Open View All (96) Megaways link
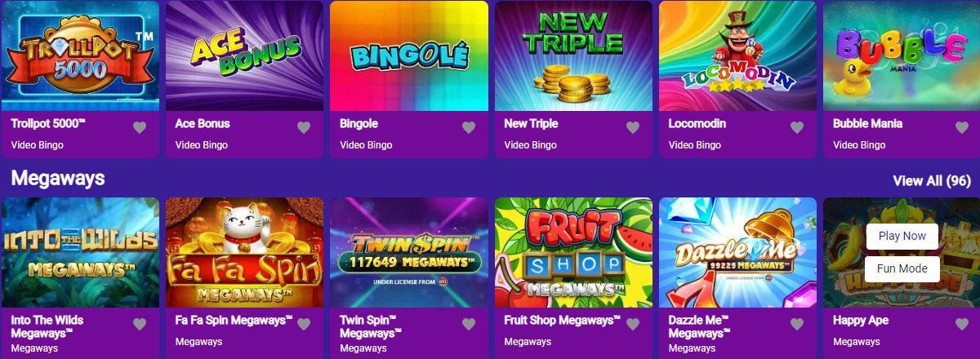The height and width of the screenshot is (359, 980). 932,180
